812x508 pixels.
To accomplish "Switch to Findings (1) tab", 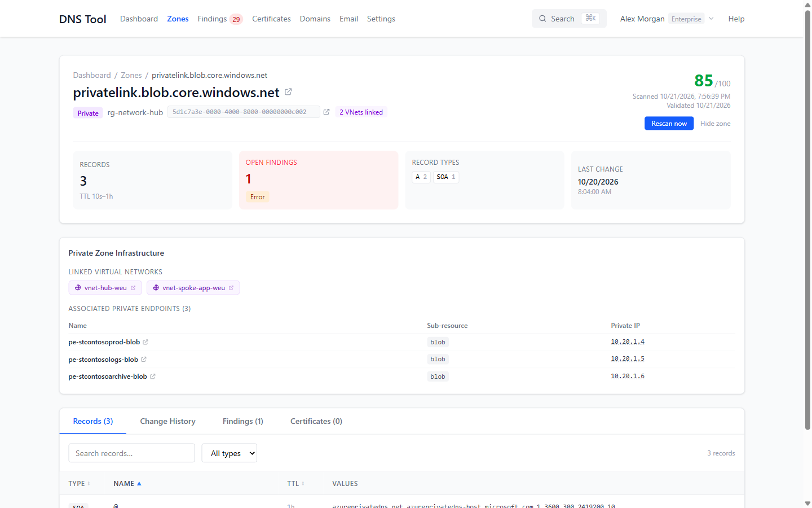I will (243, 421).
